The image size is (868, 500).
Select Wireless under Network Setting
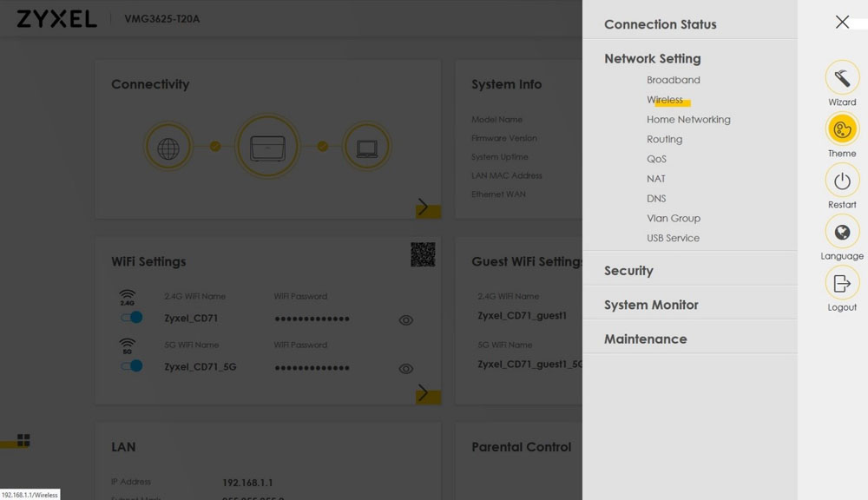[665, 100]
